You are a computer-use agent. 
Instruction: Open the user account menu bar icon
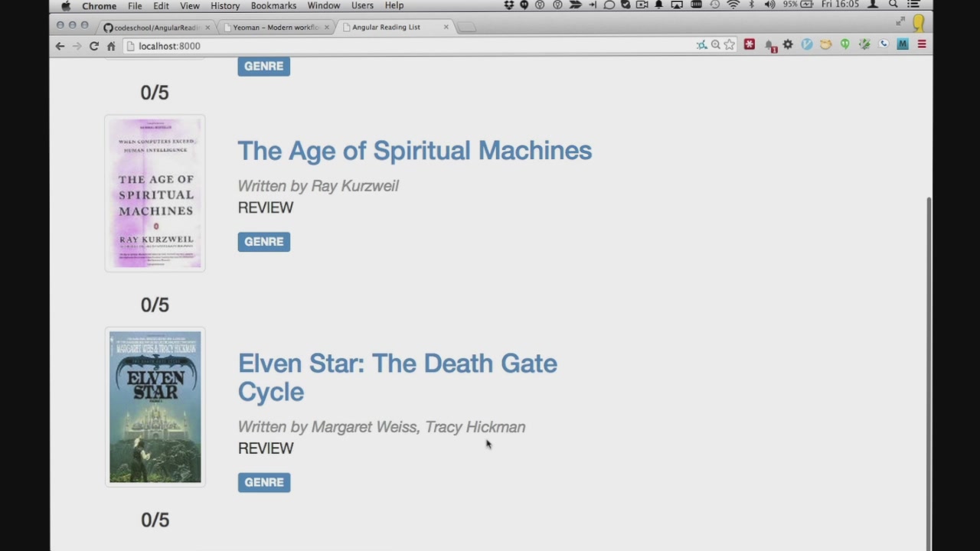pyautogui.click(x=872, y=5)
